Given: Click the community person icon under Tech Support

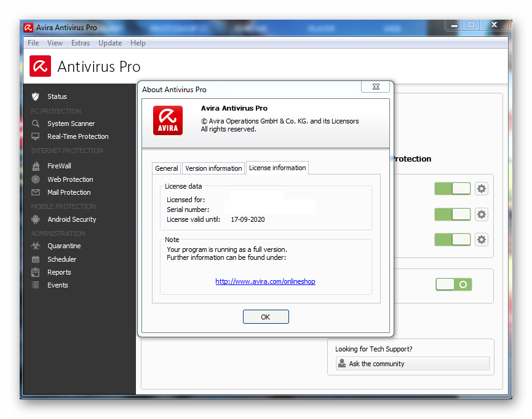Looking at the screenshot, I should (x=342, y=364).
